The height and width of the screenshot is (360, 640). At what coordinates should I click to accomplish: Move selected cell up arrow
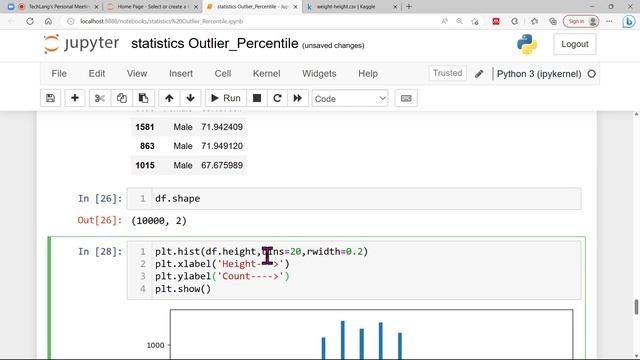[x=169, y=98]
